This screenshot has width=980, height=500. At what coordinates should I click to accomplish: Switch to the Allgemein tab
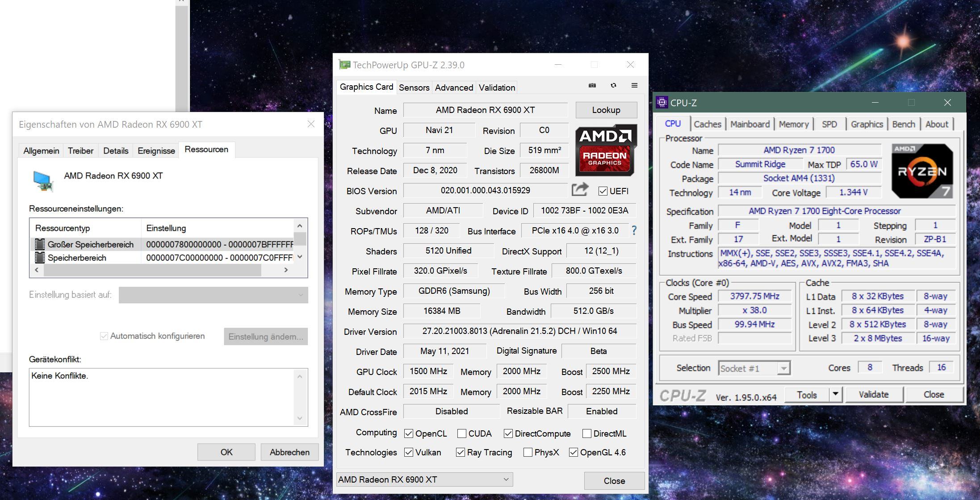click(x=41, y=151)
